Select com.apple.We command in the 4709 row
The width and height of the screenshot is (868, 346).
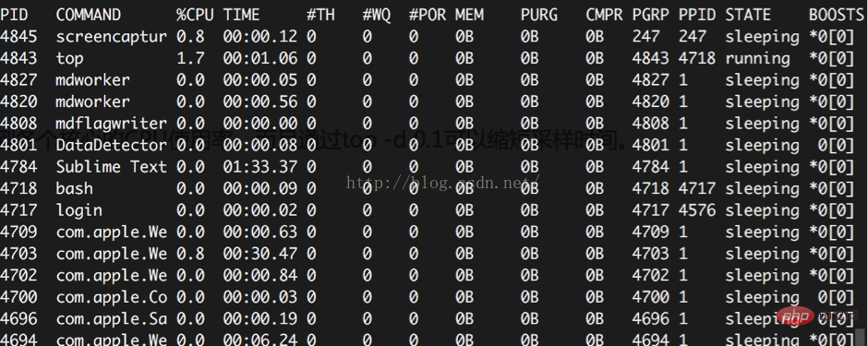[x=111, y=233]
